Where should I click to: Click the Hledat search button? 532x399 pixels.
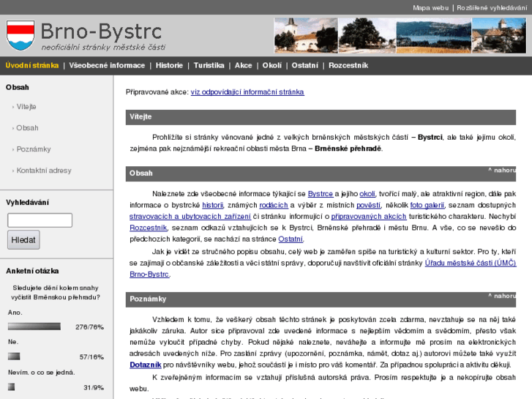(x=23, y=240)
